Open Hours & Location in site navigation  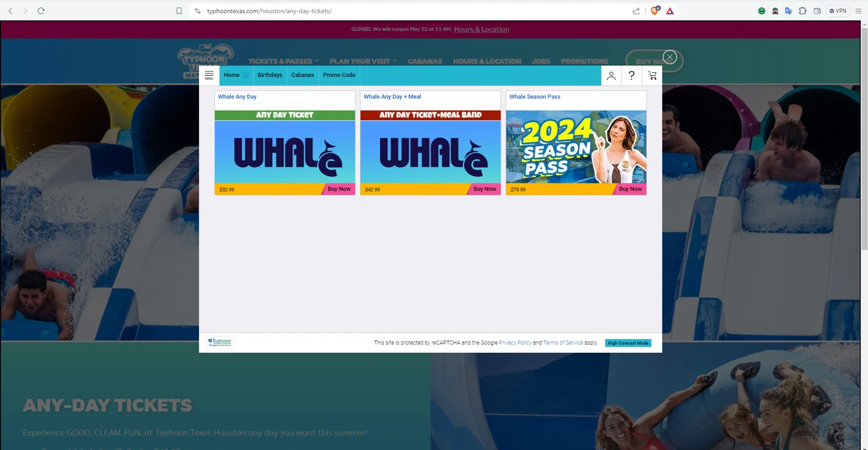[487, 61]
